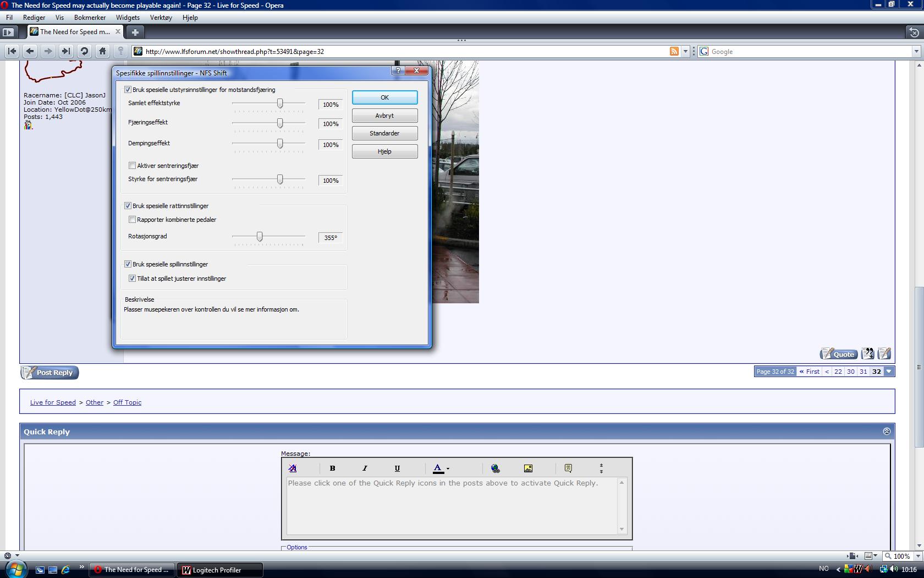Check 'Rapporter kombinerte pedaler' checkbox
This screenshot has height=578, width=924.
coord(133,220)
